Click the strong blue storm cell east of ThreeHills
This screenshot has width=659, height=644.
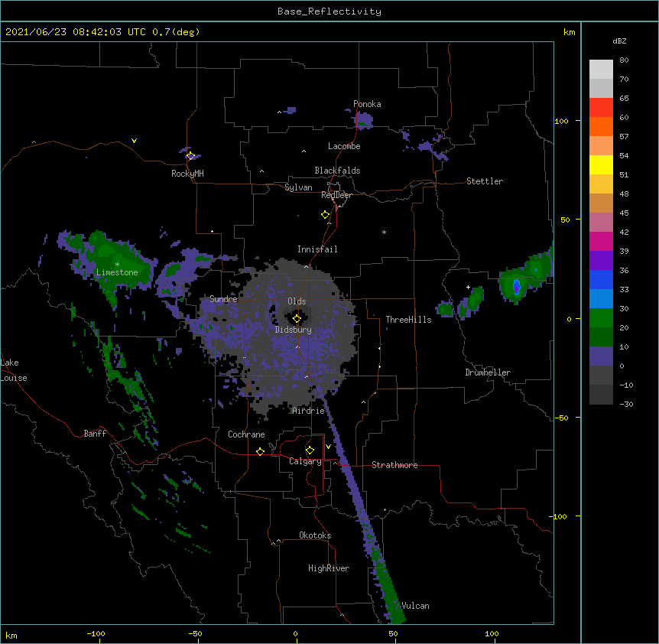pyautogui.click(x=517, y=287)
